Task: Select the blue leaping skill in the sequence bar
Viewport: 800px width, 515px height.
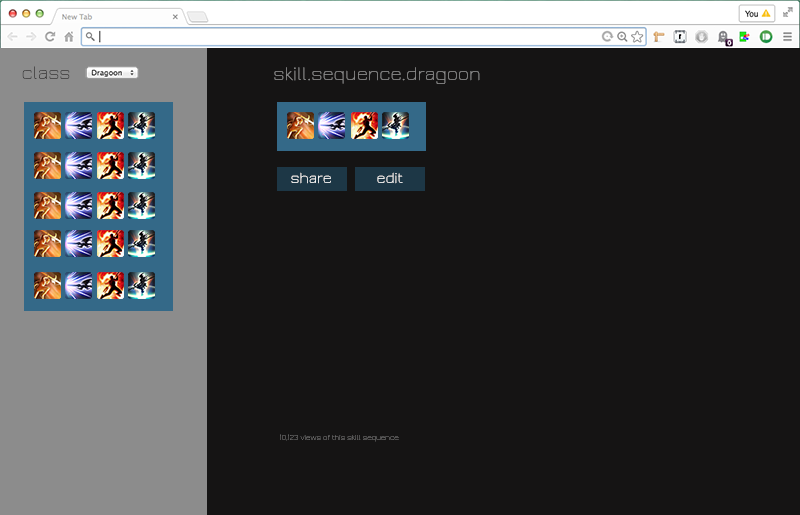Action: (x=395, y=126)
